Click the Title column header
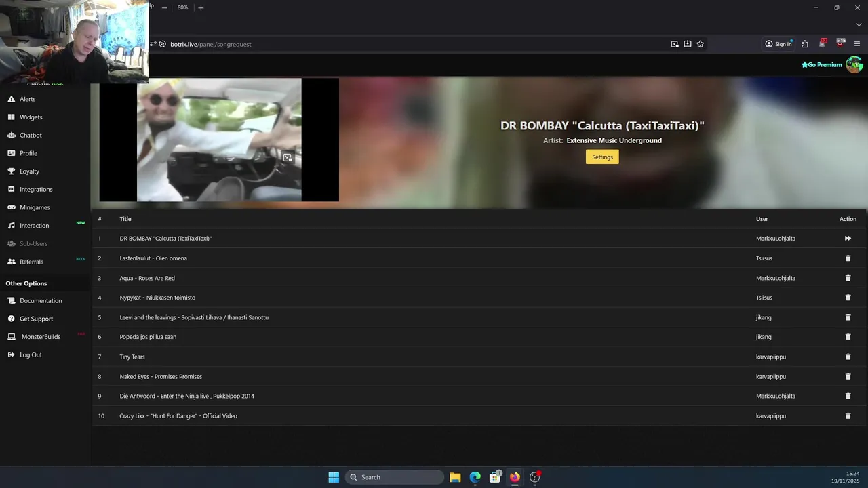Screen dimensions: 868x488 (x=125, y=219)
